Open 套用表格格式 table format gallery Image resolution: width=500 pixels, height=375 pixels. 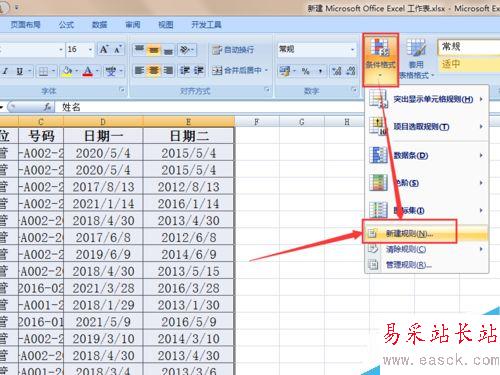point(416,59)
